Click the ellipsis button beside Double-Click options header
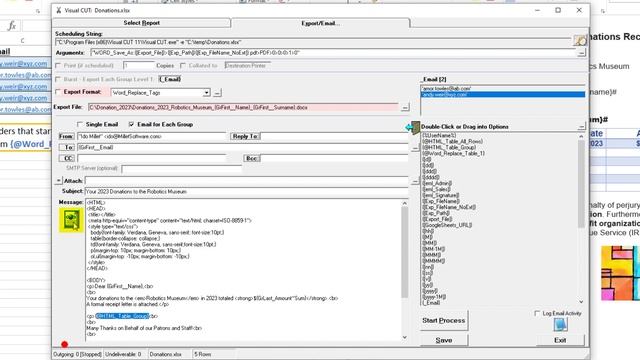 (581, 127)
